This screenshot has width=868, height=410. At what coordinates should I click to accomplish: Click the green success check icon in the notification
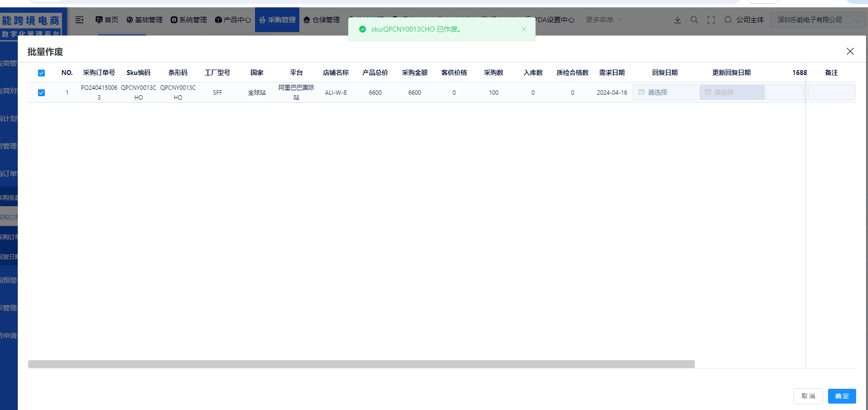click(362, 29)
